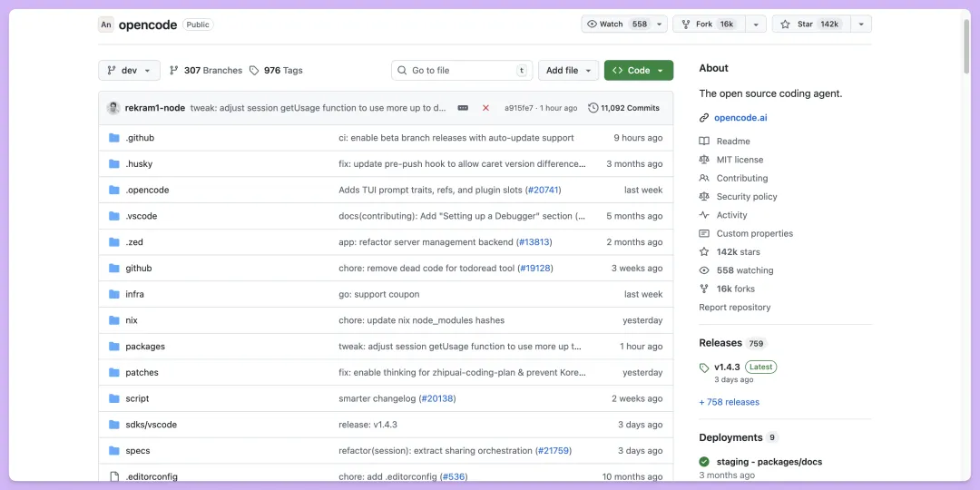The width and height of the screenshot is (980, 490).
Task: Open the sdks/vscode folder name
Action: tap(152, 425)
